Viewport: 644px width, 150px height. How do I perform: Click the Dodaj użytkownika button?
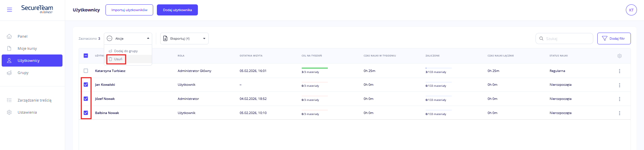click(x=177, y=10)
